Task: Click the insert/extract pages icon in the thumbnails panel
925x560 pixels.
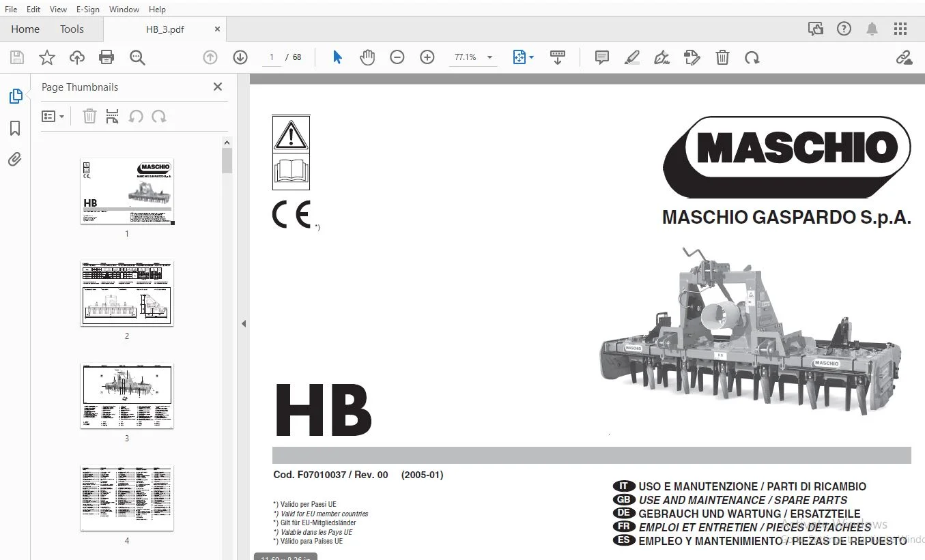Action: (113, 117)
